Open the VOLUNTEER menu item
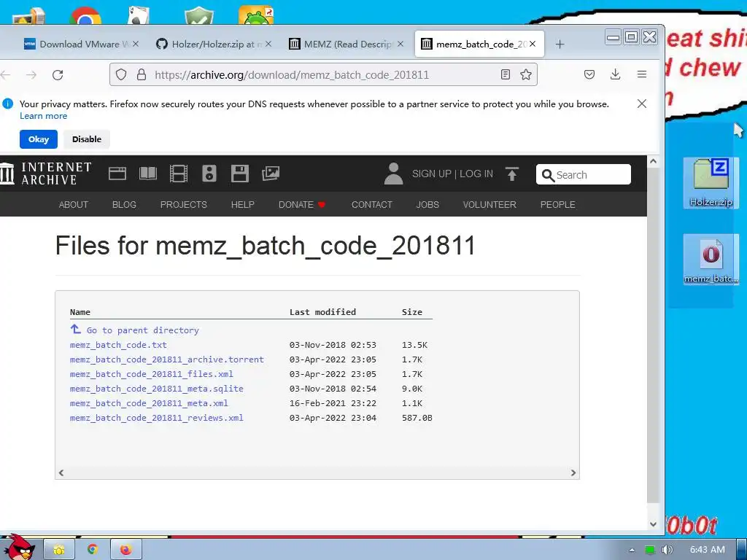Image resolution: width=747 pixels, height=560 pixels. coord(489,205)
